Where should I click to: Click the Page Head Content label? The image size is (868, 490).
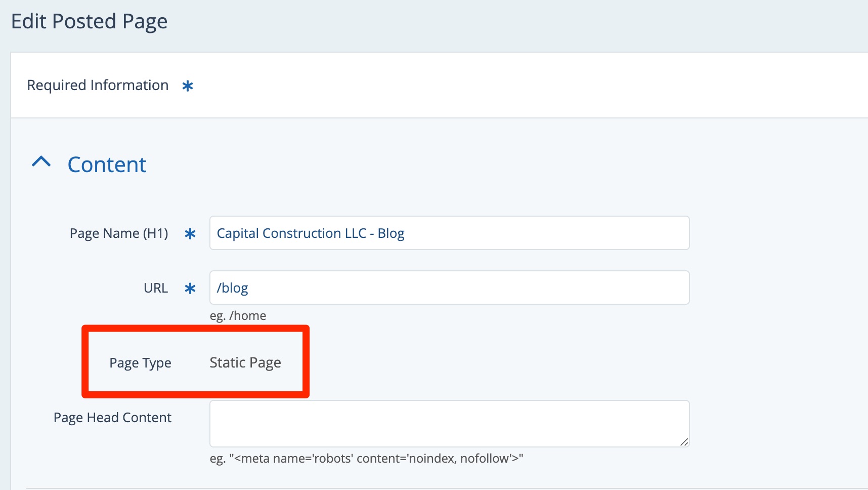[112, 418]
